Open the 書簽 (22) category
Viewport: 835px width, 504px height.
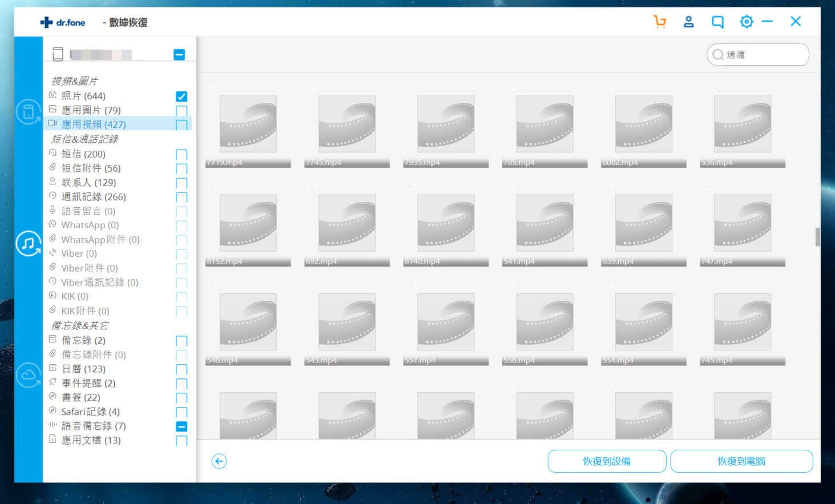tap(80, 398)
